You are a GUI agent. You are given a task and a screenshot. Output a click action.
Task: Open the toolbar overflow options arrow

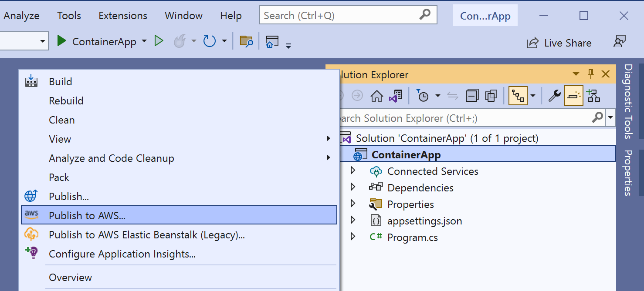288,45
